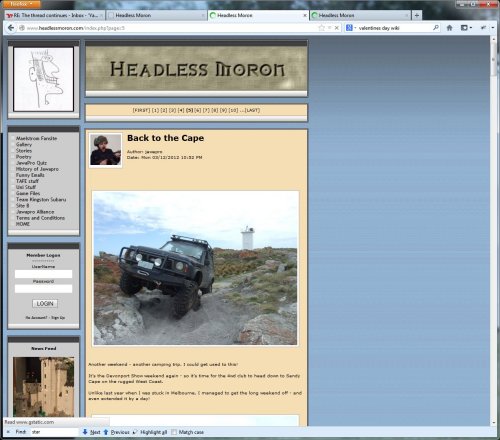Select the active Headless Moron tab
This screenshot has height=440, width=500.
[258, 15]
